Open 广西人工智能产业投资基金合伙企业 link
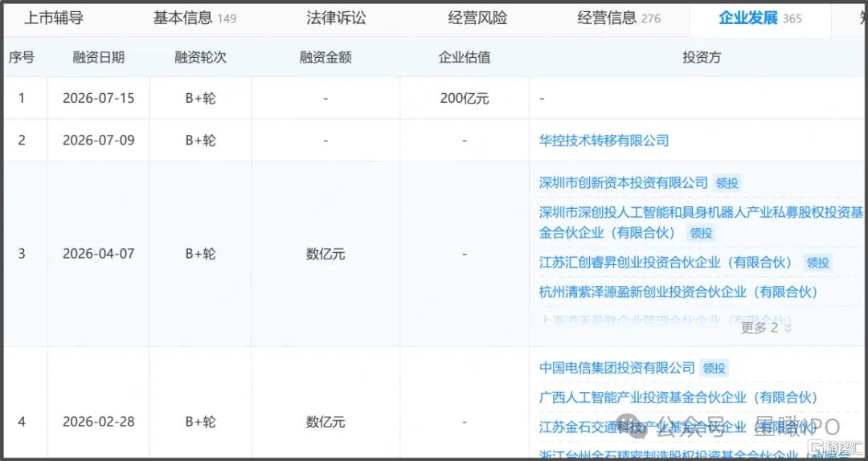868x461 pixels. pyautogui.click(x=678, y=398)
